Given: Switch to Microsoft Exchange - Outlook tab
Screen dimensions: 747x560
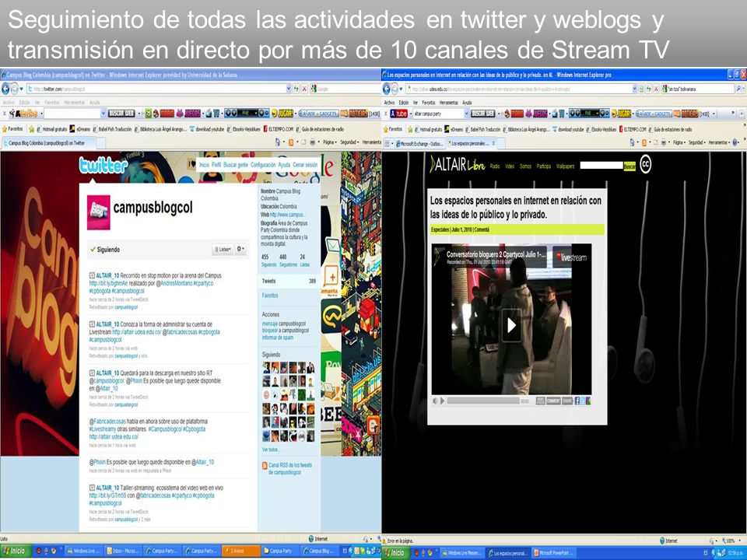Looking at the screenshot, I should coord(419,143).
